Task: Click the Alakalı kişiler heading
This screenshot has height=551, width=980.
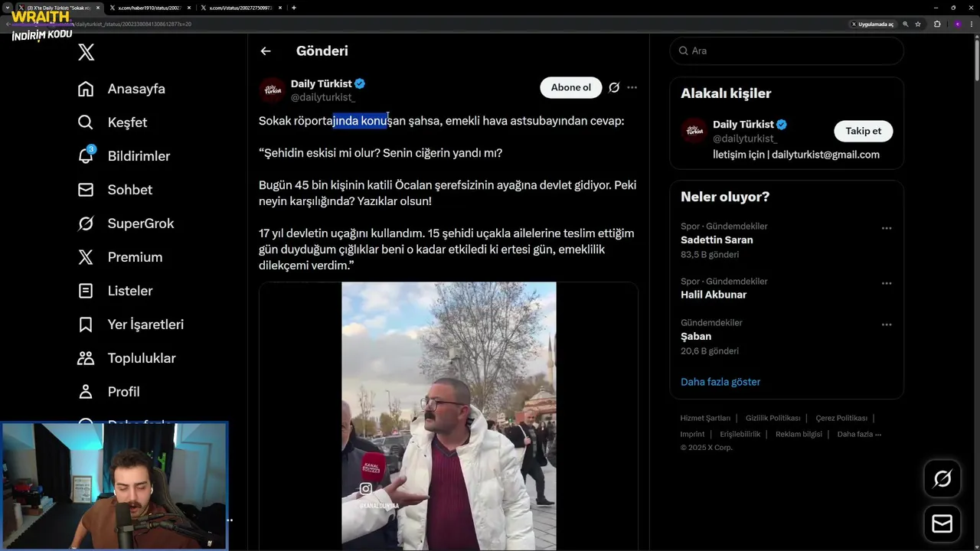Action: (726, 93)
